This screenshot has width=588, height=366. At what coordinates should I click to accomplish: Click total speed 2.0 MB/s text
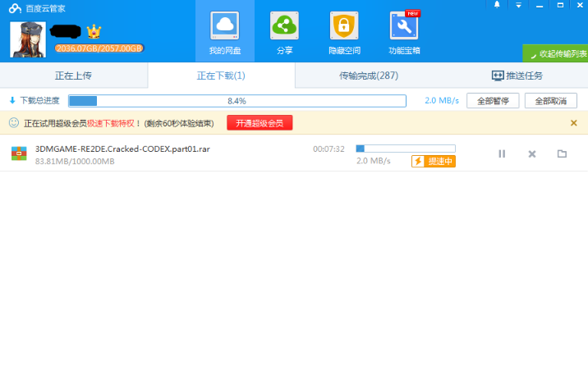coord(442,101)
